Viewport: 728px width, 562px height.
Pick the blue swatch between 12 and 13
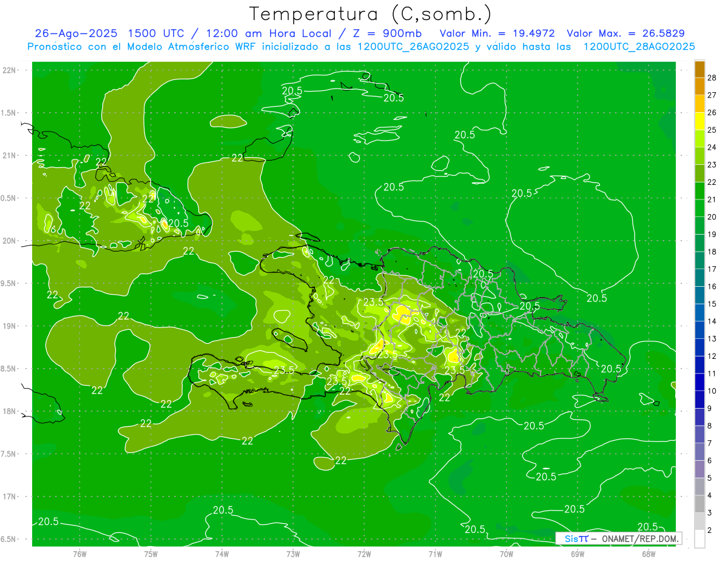pyautogui.click(x=699, y=347)
